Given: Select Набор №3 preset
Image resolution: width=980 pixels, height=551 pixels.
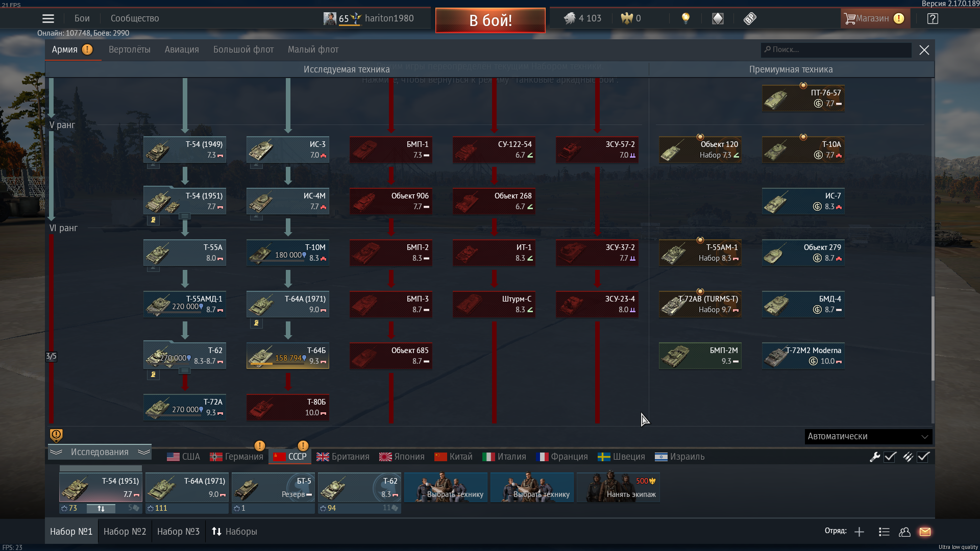Looking at the screenshot, I should coord(178,532).
